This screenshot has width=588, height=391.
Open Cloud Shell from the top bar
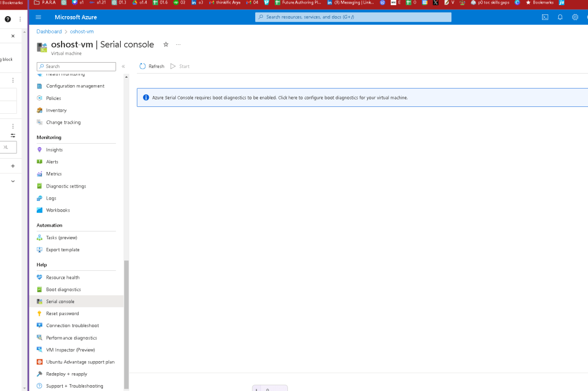pos(545,17)
